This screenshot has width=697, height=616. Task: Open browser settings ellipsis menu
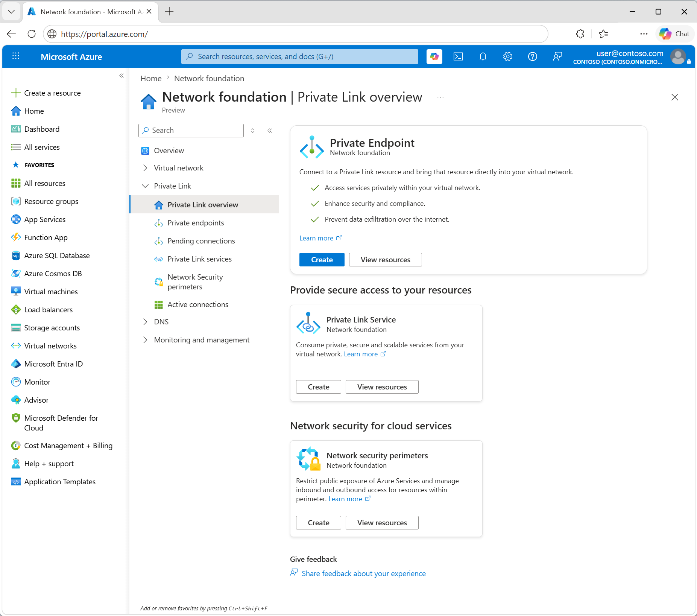pyautogui.click(x=644, y=34)
